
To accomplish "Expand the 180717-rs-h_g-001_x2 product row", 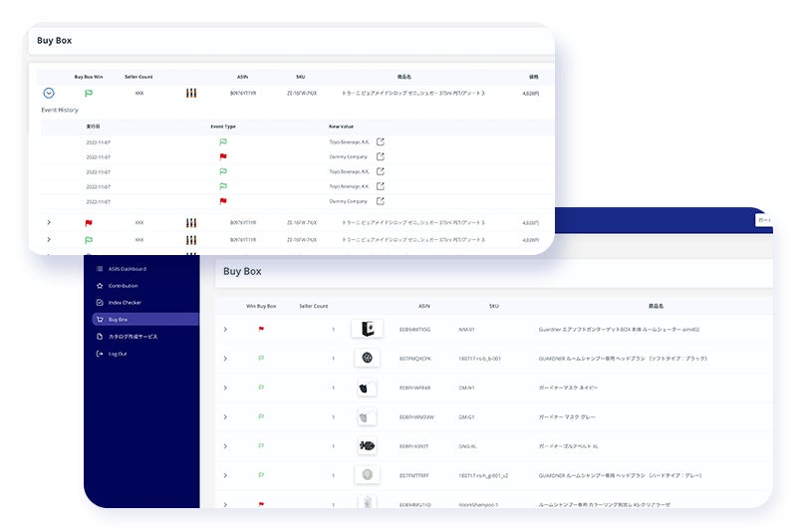I will click(225, 475).
